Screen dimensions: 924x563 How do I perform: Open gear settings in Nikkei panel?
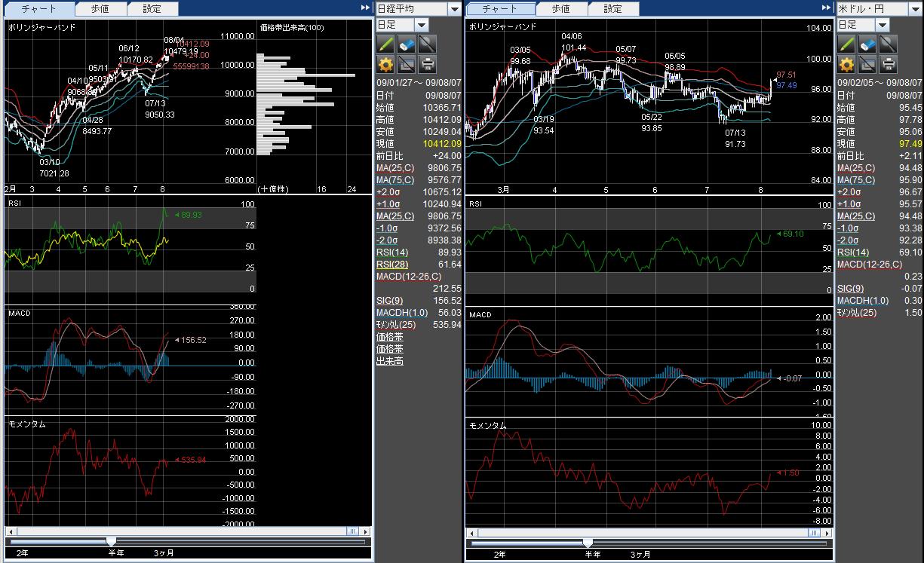point(385,64)
